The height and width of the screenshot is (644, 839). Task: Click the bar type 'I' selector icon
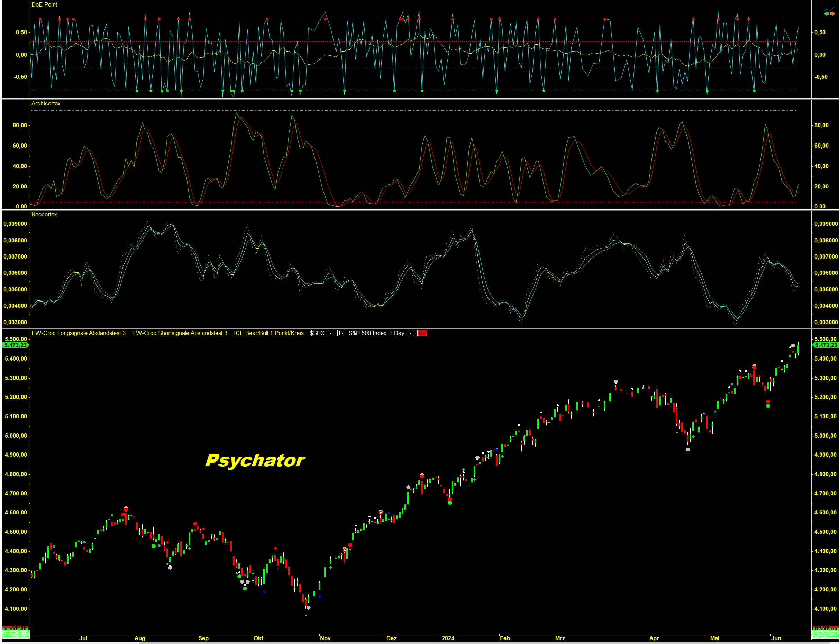pyautogui.click(x=341, y=333)
